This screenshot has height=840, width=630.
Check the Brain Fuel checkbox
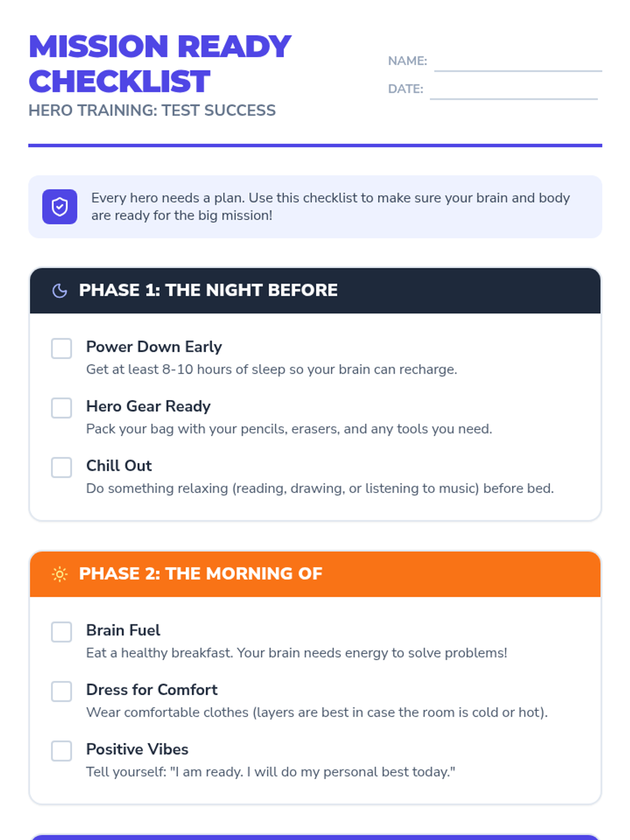61,632
